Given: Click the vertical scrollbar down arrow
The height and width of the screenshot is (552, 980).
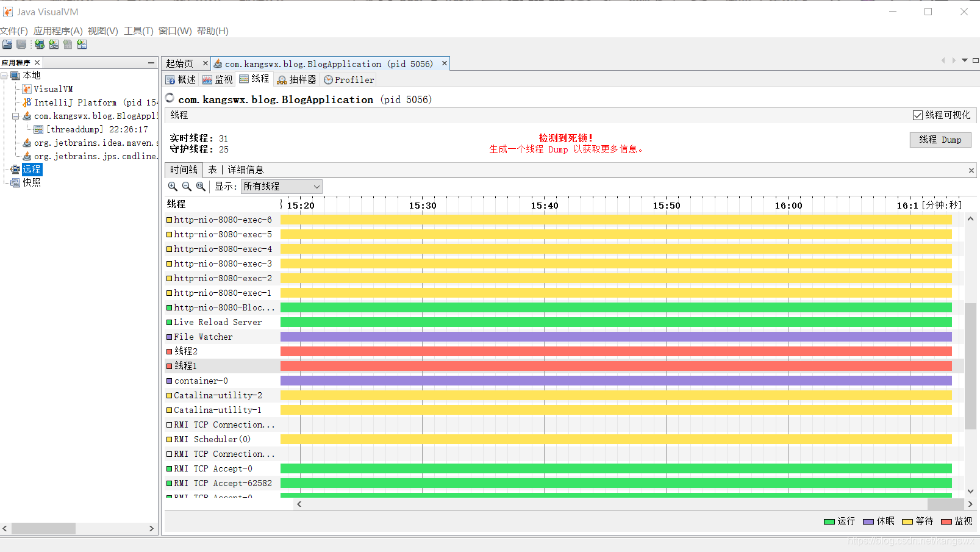Looking at the screenshot, I should (970, 491).
